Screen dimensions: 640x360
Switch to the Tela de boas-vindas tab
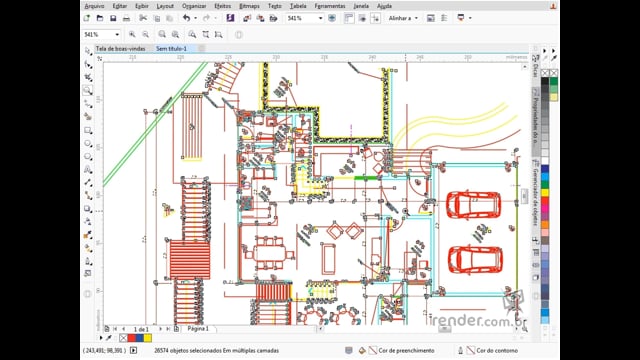click(120, 49)
